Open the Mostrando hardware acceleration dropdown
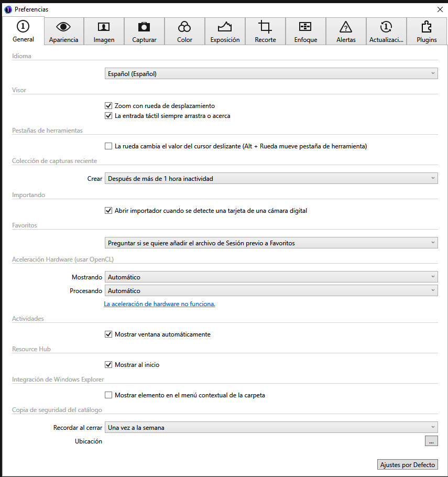Screen dimensions: 448x477 pyautogui.click(x=271, y=277)
